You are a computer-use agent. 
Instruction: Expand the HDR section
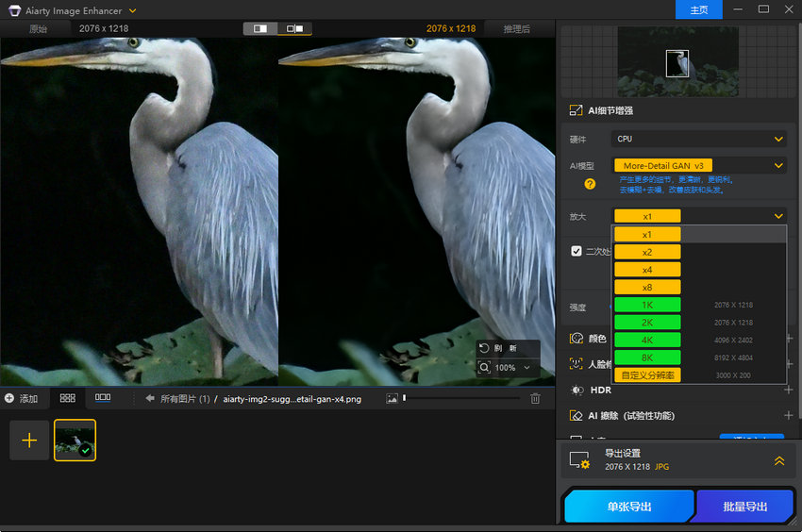coord(788,390)
